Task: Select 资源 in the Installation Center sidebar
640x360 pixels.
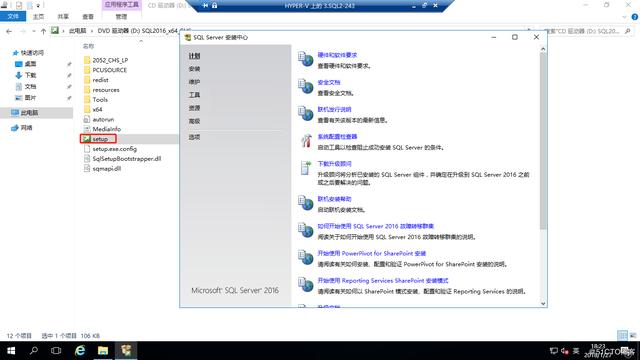Action: (x=194, y=108)
